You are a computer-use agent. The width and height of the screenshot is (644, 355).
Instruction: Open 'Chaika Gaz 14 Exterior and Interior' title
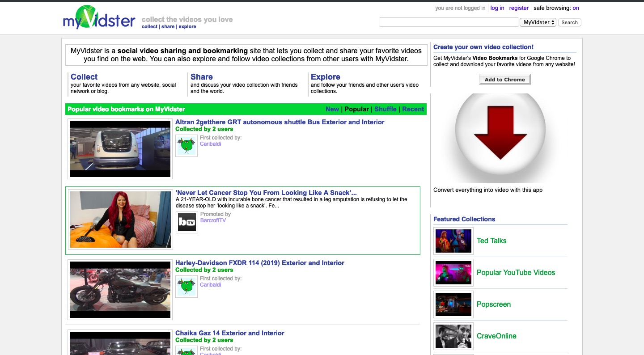(230, 333)
